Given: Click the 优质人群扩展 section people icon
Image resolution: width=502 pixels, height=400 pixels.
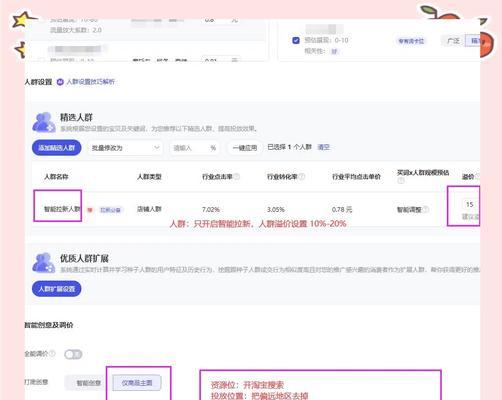Looking at the screenshot, I should [x=44, y=263].
